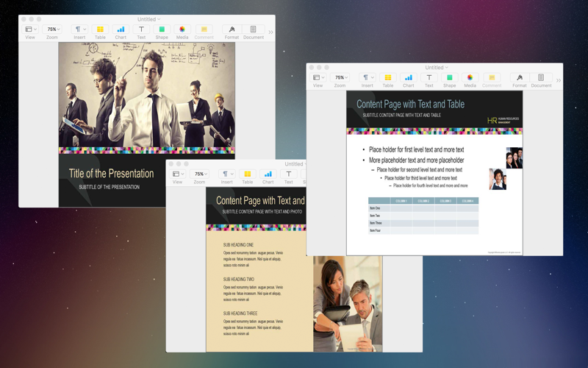
Task: Select 'Place holder for second level text' line
Action: tap(419, 170)
